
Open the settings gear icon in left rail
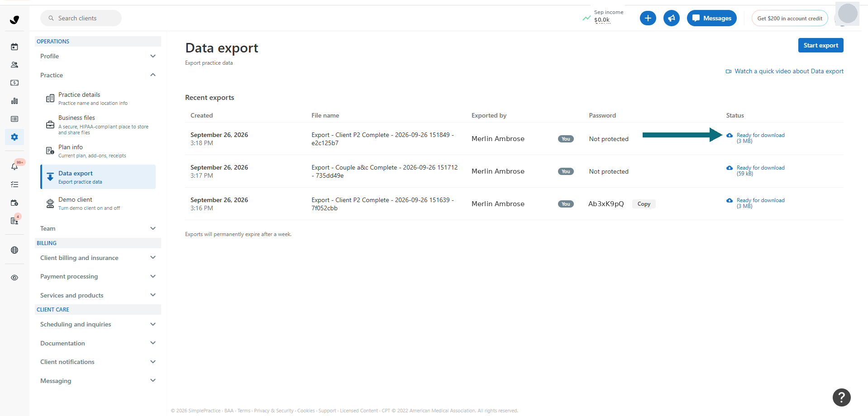14,137
